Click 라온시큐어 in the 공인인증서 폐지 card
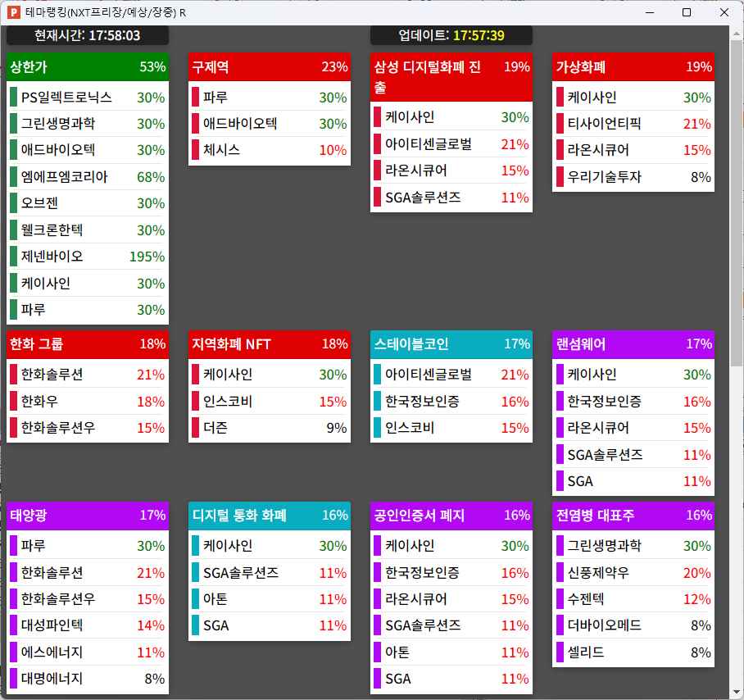The image size is (744, 700). point(451,599)
